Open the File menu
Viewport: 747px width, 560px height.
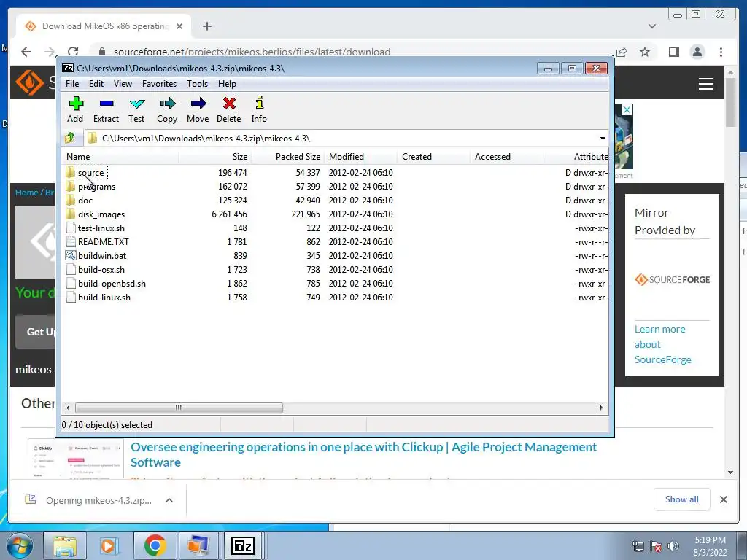click(72, 84)
